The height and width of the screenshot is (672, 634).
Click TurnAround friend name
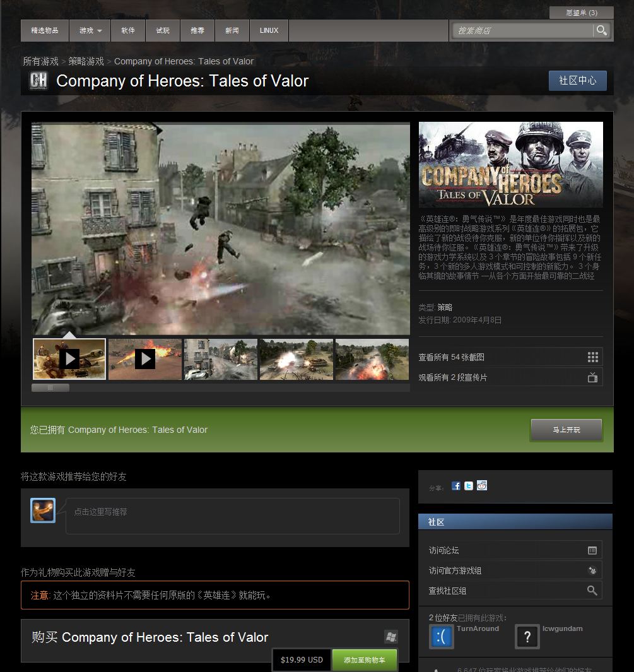click(478, 628)
